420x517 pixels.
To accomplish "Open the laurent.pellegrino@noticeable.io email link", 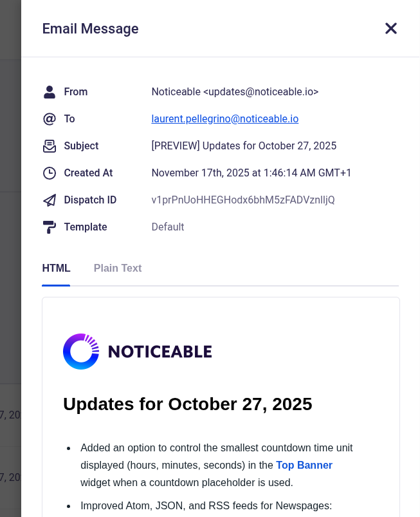I will (224, 119).
